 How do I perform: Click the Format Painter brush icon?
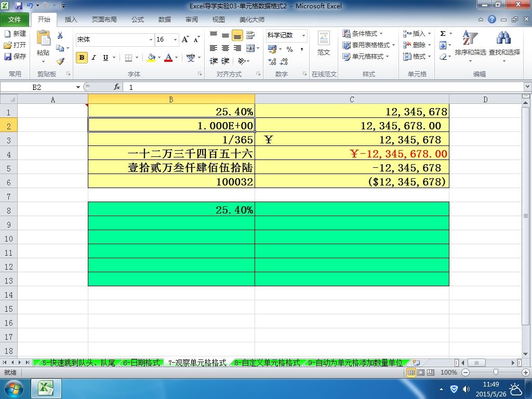60,61
